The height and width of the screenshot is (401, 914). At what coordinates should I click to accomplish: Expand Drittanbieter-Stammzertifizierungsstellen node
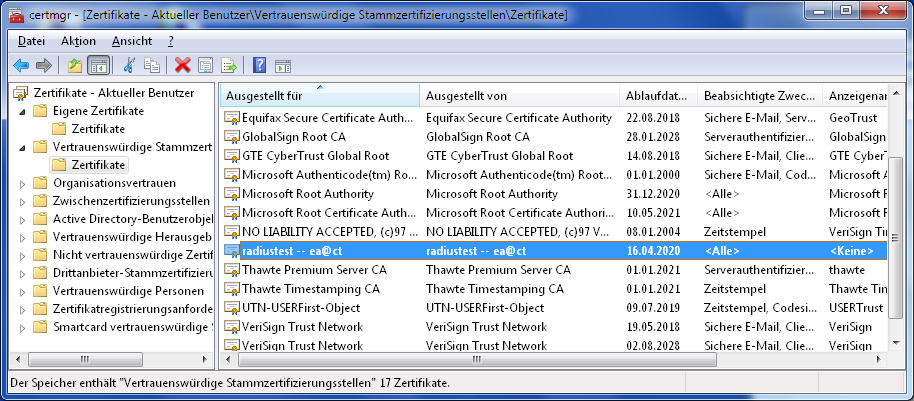click(x=22, y=273)
